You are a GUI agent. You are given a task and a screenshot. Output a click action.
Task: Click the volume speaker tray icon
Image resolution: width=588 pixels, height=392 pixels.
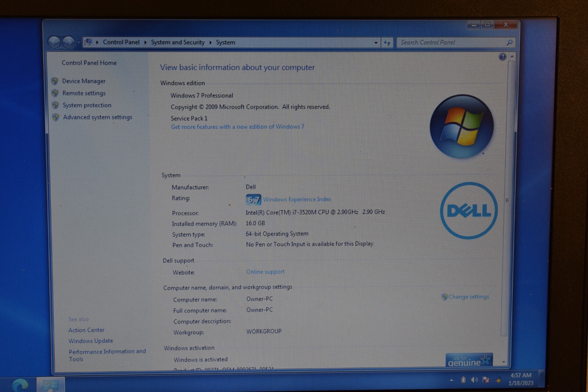click(474, 380)
